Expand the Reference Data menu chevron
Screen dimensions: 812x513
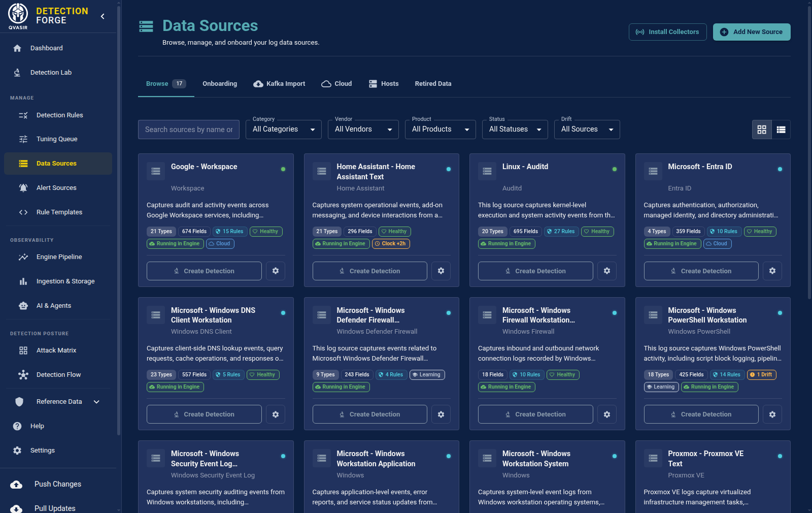pos(96,402)
